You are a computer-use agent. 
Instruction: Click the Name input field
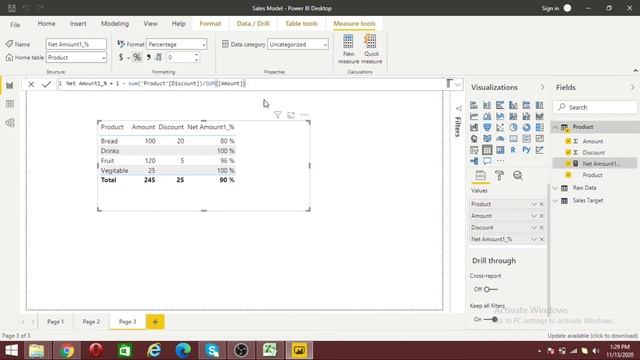click(x=76, y=44)
